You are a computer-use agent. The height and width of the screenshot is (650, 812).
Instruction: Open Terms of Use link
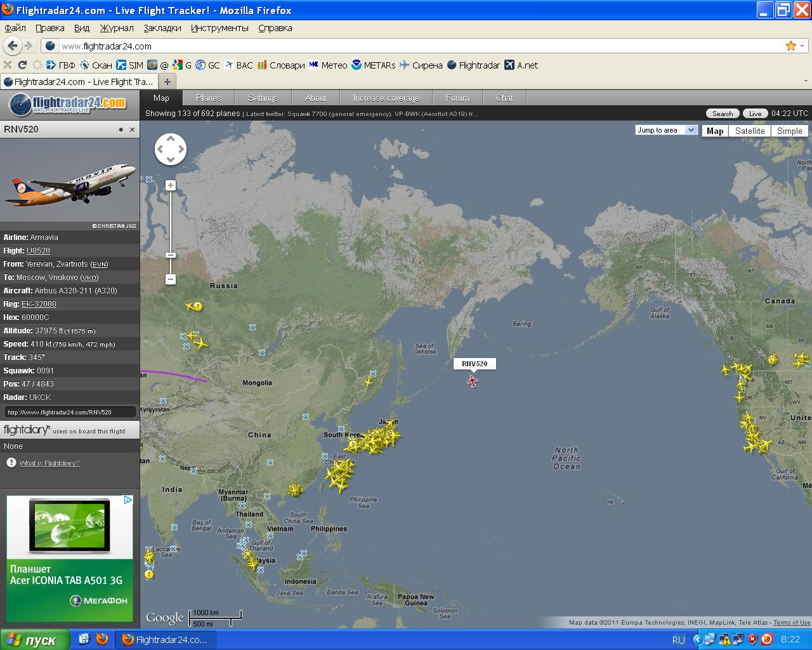[x=792, y=623]
